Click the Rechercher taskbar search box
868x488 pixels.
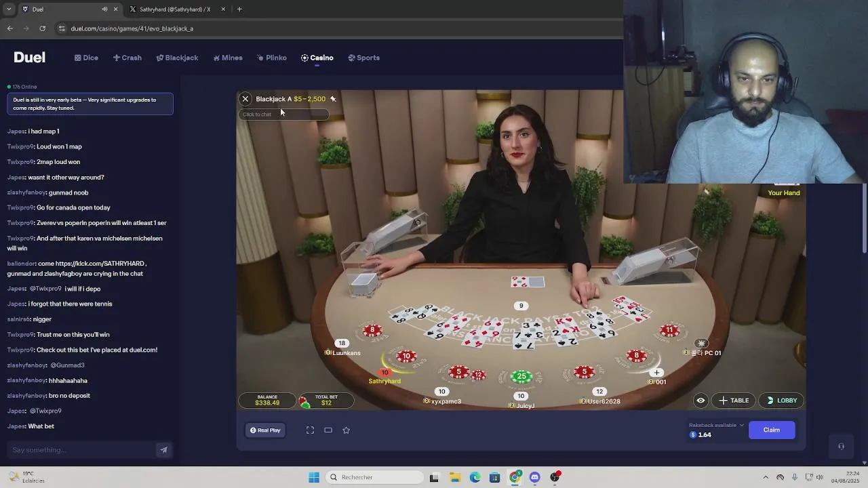[x=375, y=477]
